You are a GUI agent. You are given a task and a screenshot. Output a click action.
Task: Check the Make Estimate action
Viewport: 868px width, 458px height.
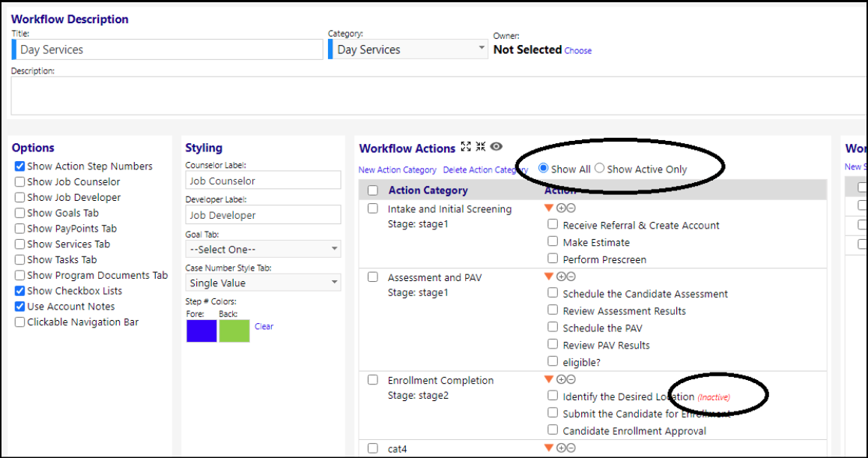(553, 241)
